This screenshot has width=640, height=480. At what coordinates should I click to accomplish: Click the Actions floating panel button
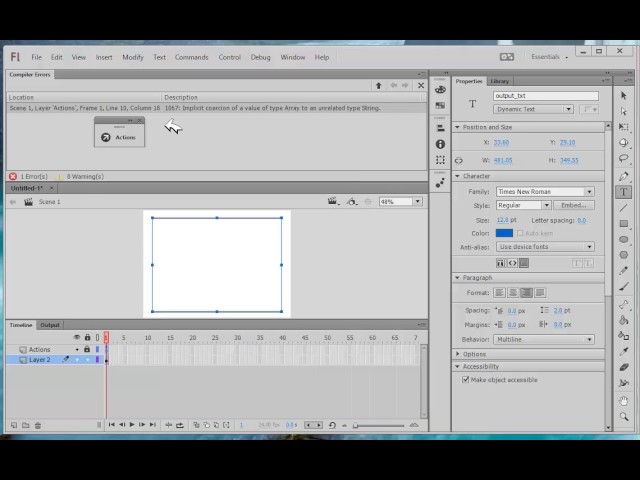119,137
